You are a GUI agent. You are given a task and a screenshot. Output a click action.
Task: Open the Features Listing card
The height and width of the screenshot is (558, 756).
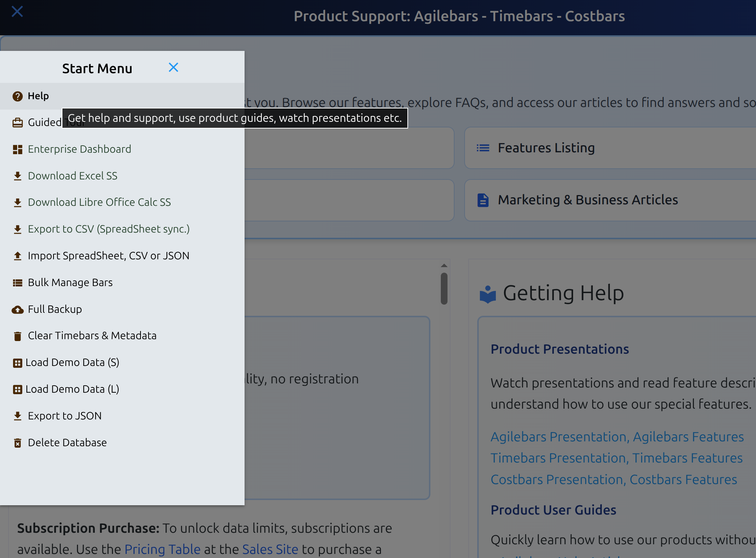click(x=610, y=148)
